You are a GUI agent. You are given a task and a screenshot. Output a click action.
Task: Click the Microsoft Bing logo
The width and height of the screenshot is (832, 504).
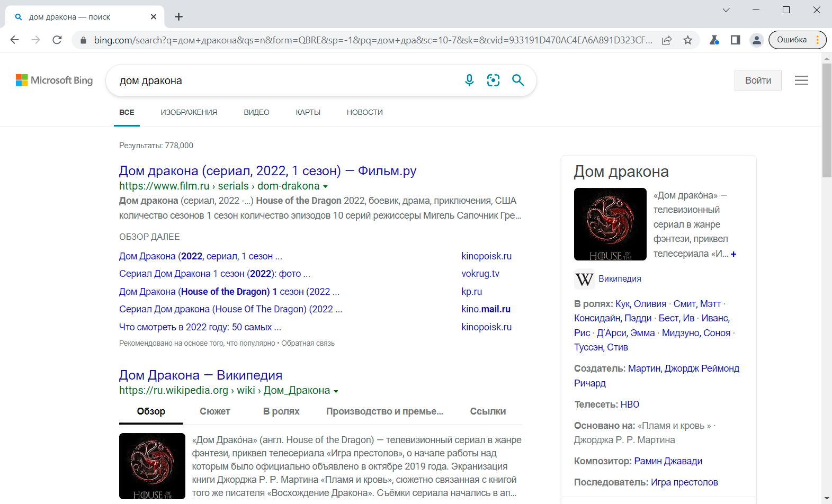pyautogui.click(x=54, y=80)
